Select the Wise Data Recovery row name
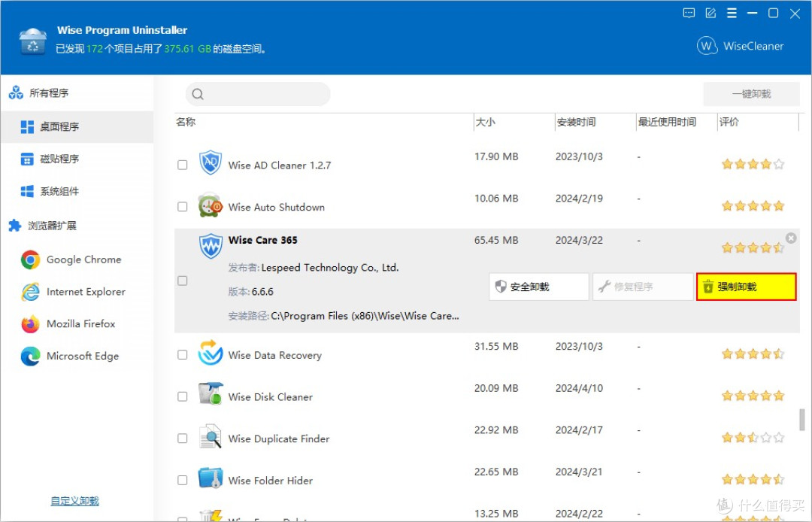This screenshot has width=812, height=522. [275, 355]
